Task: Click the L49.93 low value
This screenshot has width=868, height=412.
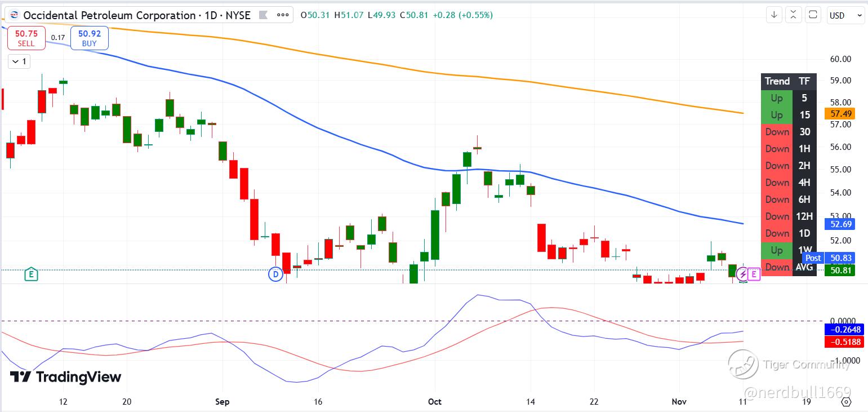Action: (382, 15)
